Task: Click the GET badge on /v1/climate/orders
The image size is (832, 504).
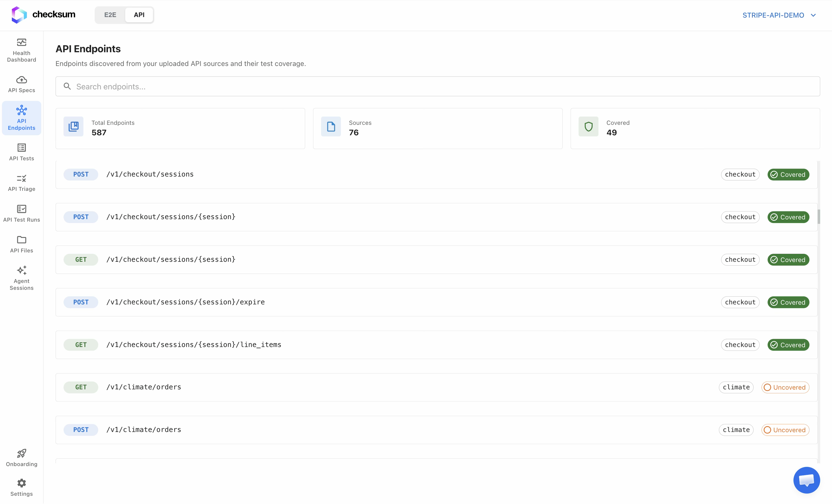Action: [x=81, y=387]
